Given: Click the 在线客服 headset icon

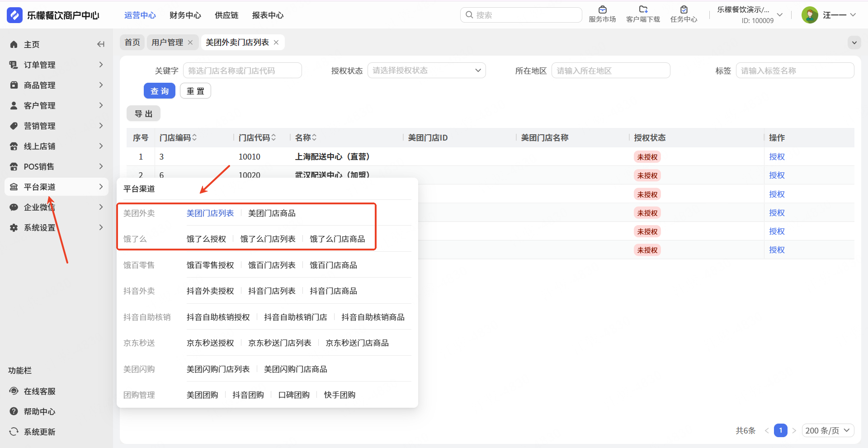Looking at the screenshot, I should point(14,391).
